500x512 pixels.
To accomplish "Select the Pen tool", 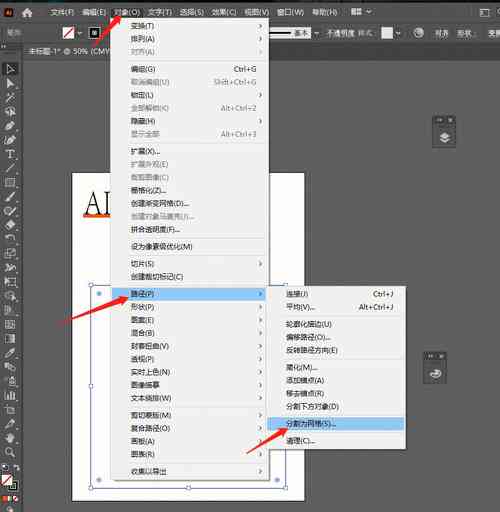I will [10, 126].
